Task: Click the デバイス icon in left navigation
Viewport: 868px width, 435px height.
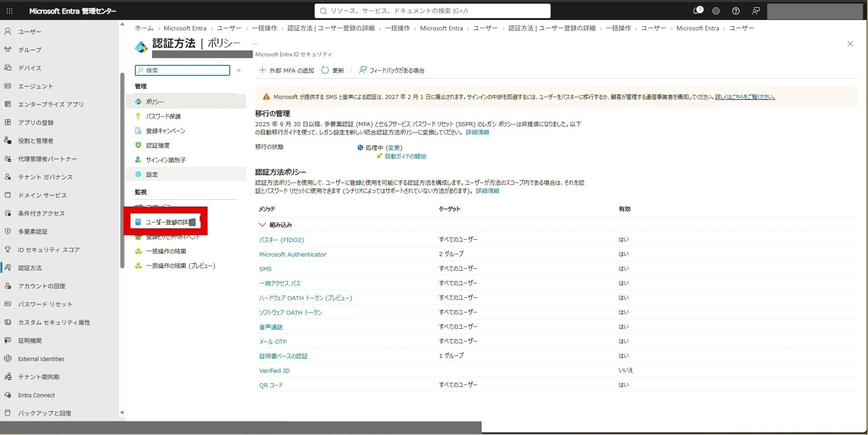Action: point(8,68)
